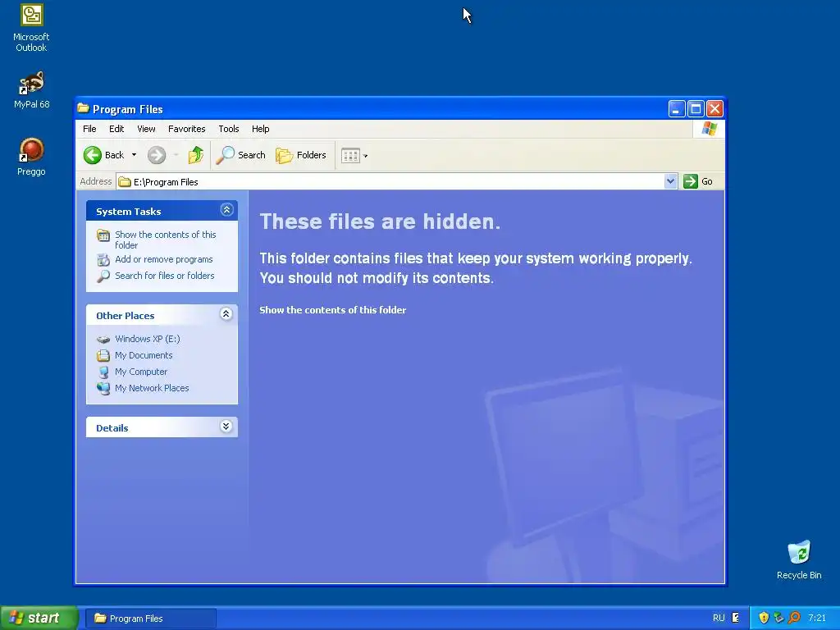
Task: Close the Program Files window
Action: coord(714,109)
